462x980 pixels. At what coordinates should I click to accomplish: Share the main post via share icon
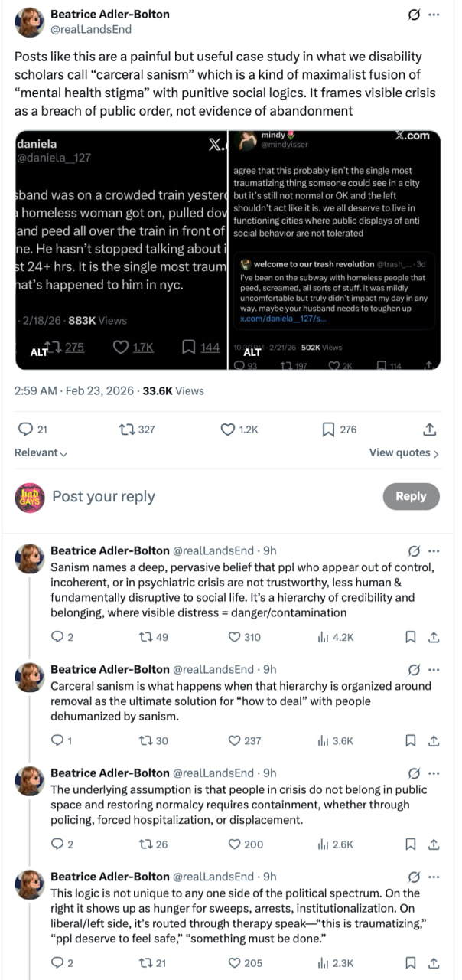tap(430, 430)
